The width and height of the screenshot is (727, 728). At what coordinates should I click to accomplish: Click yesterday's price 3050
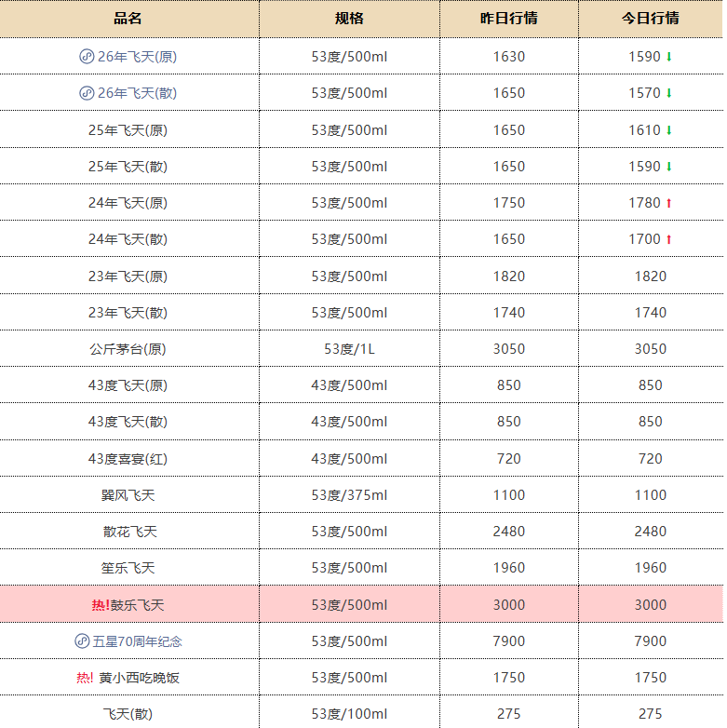click(x=509, y=349)
